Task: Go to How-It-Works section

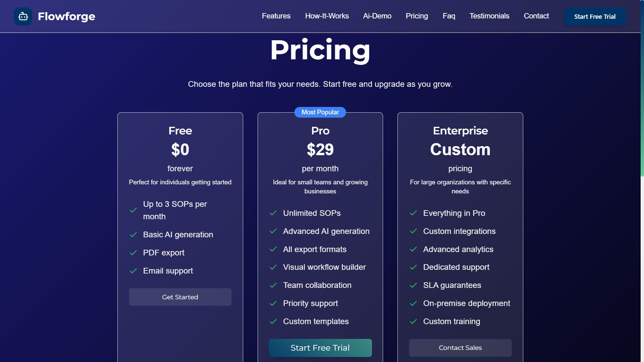Action: click(327, 16)
